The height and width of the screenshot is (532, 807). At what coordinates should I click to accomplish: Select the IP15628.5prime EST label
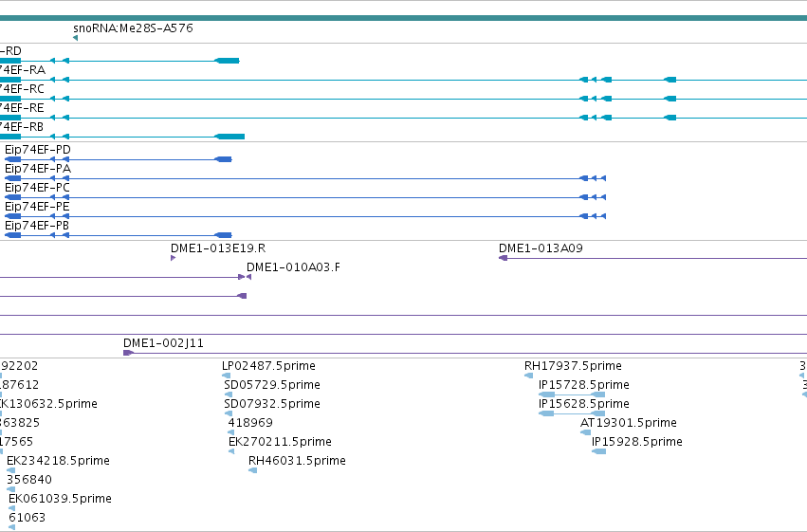(584, 404)
